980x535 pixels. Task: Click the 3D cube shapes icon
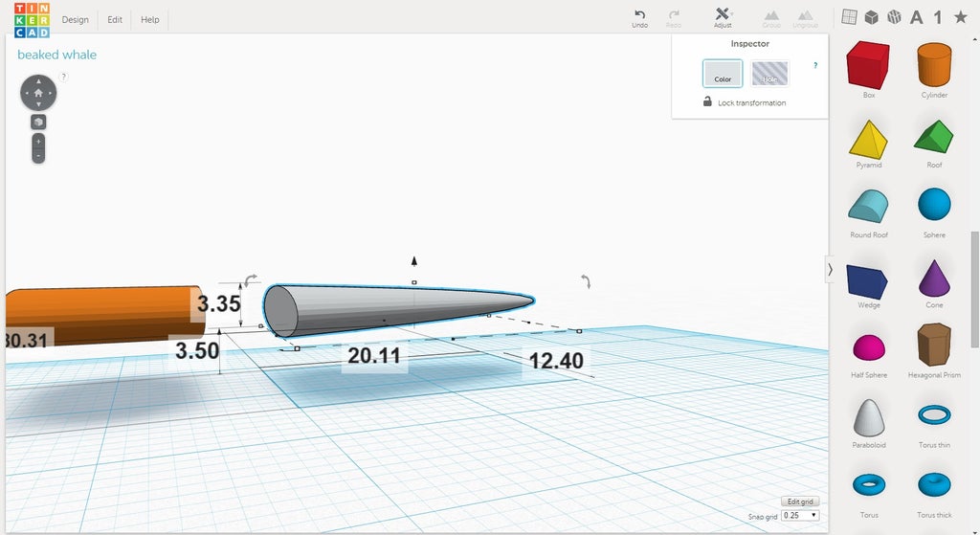point(871,17)
